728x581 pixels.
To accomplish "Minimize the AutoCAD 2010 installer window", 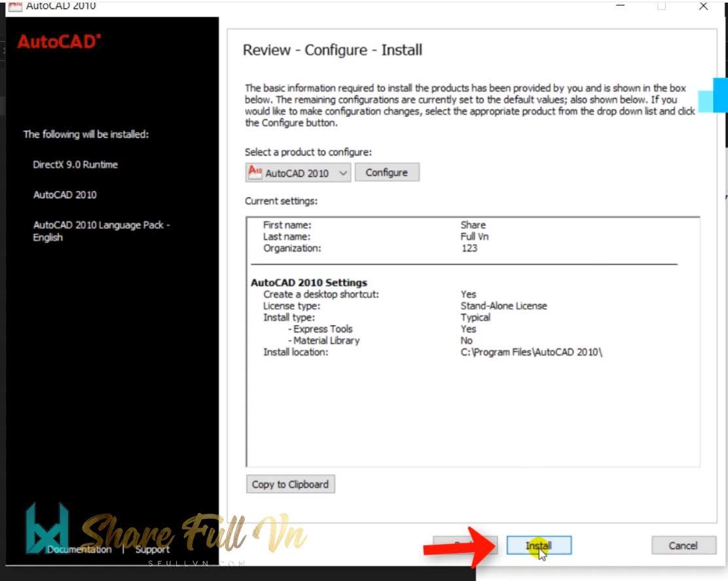I will tap(620, 6).
